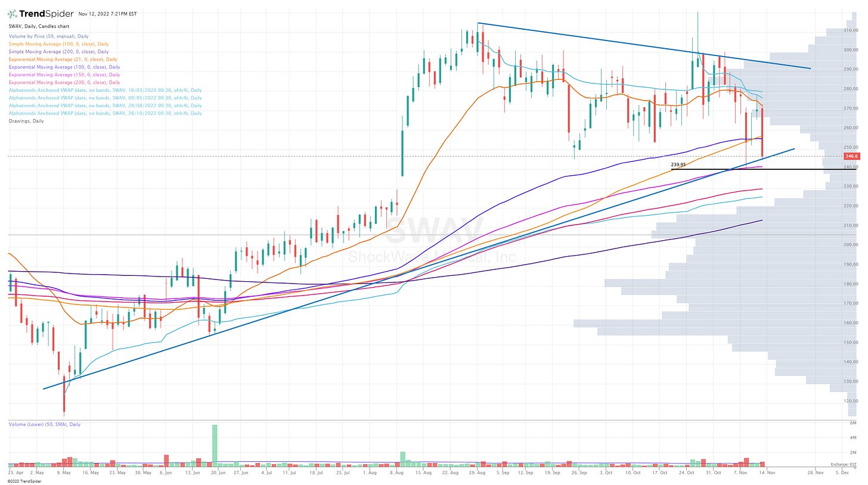Click the 260.00 price axis label
This screenshot has height=485, width=868.
coord(851,128)
